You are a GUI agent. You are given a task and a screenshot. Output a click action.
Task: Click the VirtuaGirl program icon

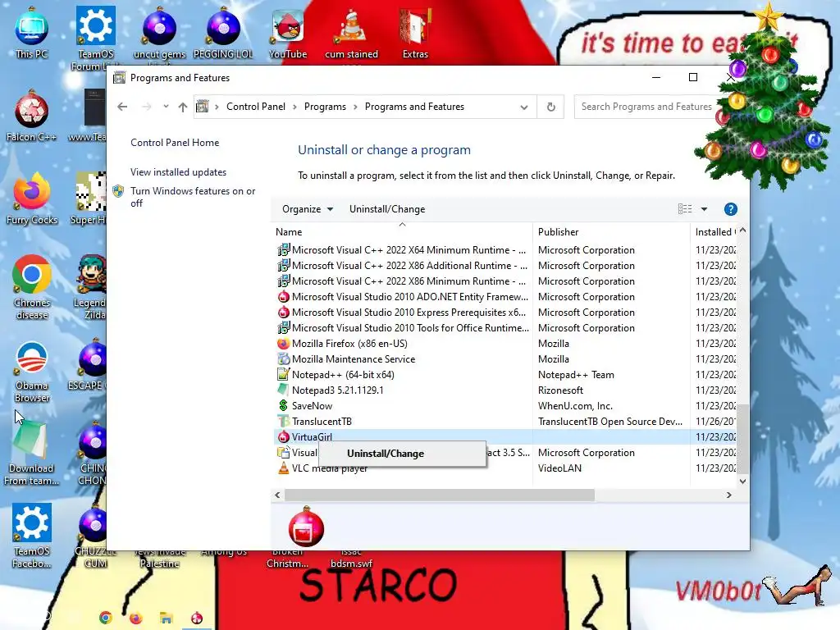(283, 437)
